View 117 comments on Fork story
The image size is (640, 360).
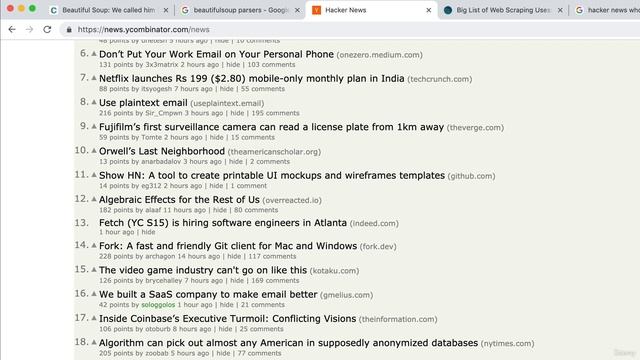tap(272, 256)
